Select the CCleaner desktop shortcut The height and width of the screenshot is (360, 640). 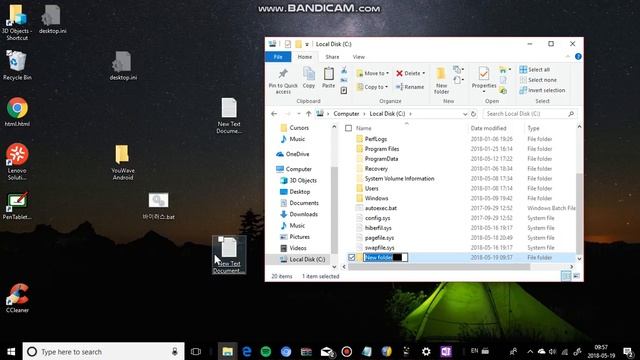pyautogui.click(x=17, y=298)
